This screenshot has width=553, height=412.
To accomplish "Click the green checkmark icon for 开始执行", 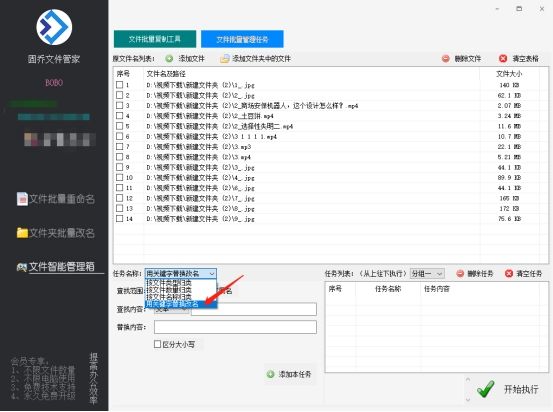I will click(x=486, y=389).
